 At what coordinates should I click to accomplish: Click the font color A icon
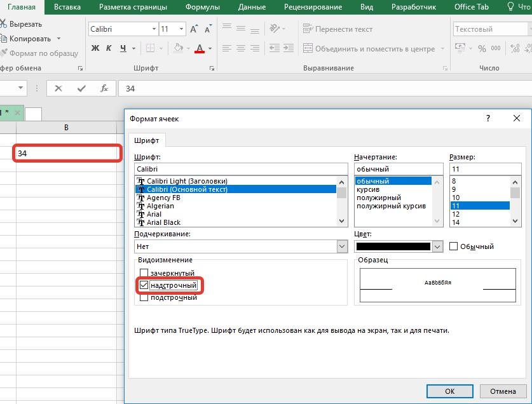point(200,48)
